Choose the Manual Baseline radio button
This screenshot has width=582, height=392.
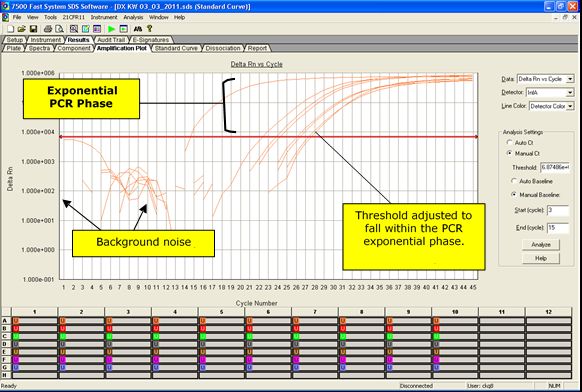pyautogui.click(x=514, y=195)
